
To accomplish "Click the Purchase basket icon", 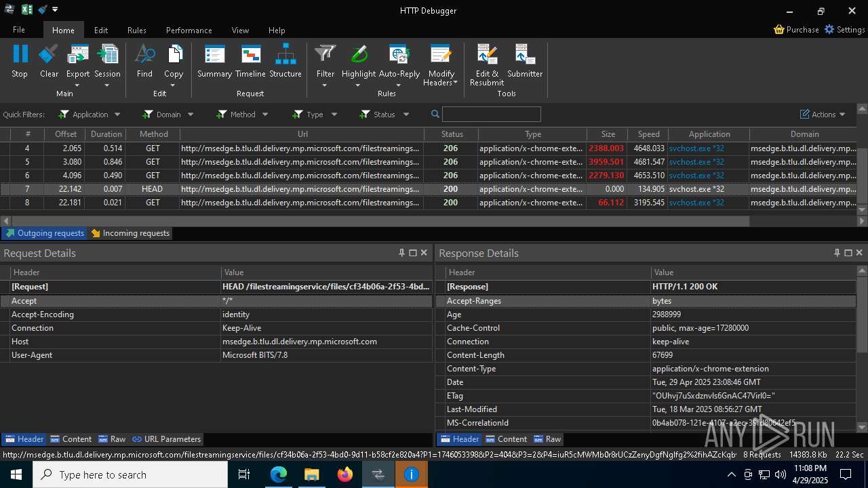I will click(779, 30).
